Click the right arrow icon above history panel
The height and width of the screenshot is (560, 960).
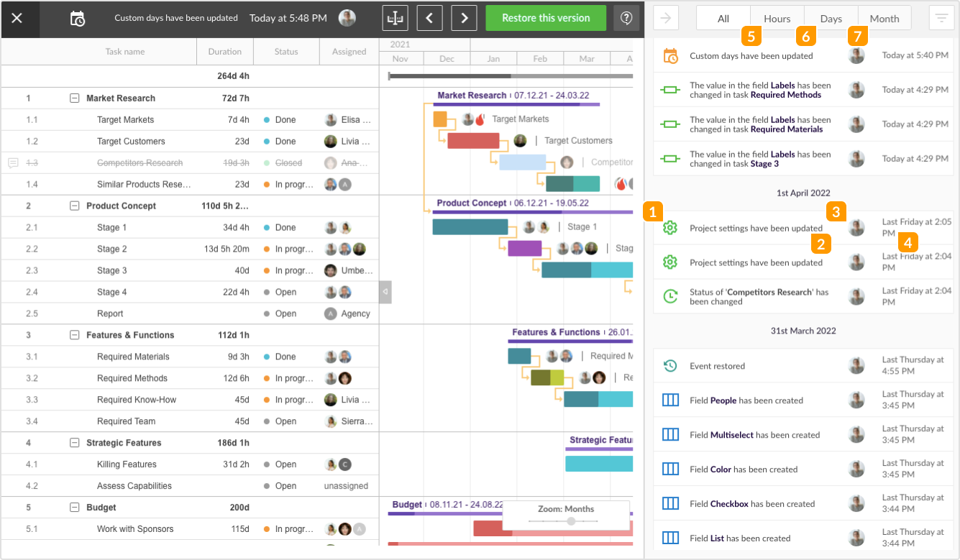[x=666, y=18]
